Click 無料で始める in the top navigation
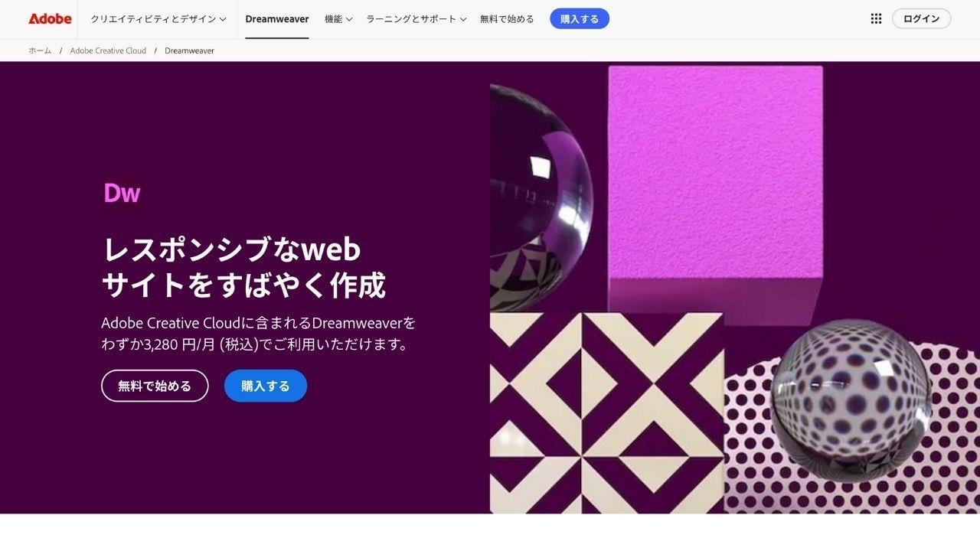This screenshot has height=551, width=980. point(507,18)
